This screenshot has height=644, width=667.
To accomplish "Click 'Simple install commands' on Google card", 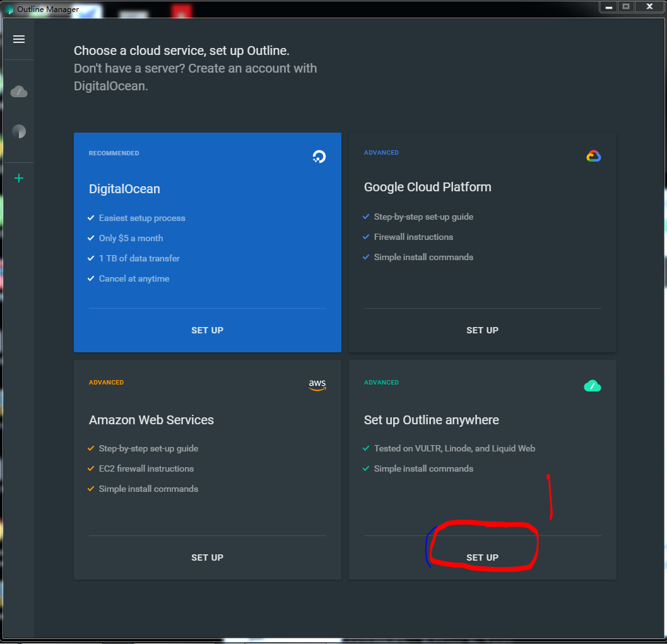I will tap(423, 257).
